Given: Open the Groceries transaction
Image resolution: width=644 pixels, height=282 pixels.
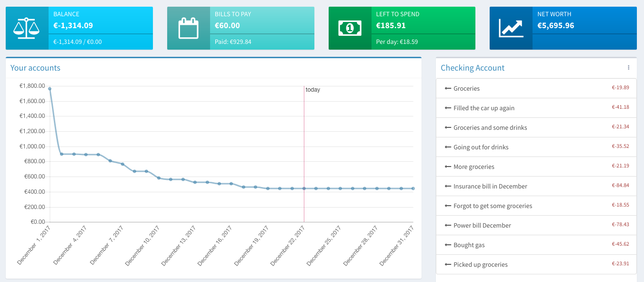Looking at the screenshot, I should (466, 89).
